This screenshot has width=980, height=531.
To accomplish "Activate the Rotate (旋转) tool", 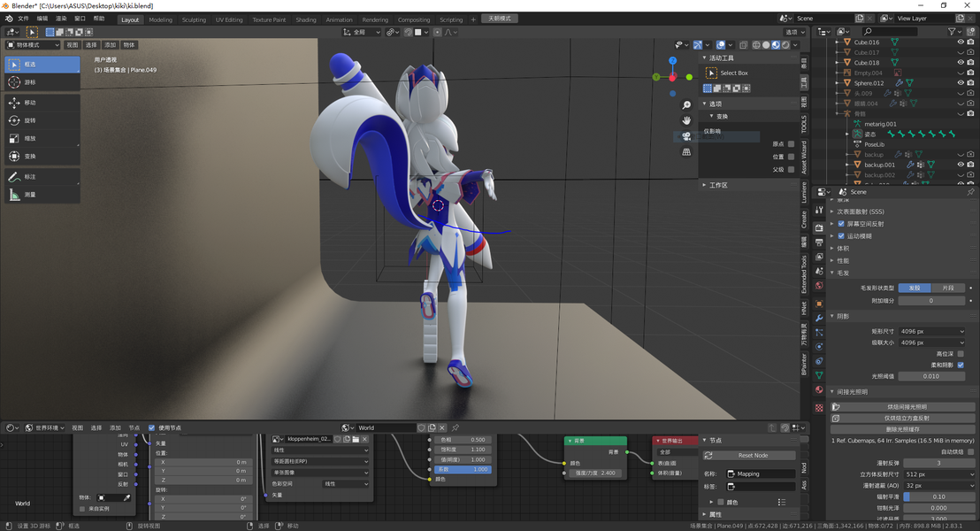I will tap(42, 120).
